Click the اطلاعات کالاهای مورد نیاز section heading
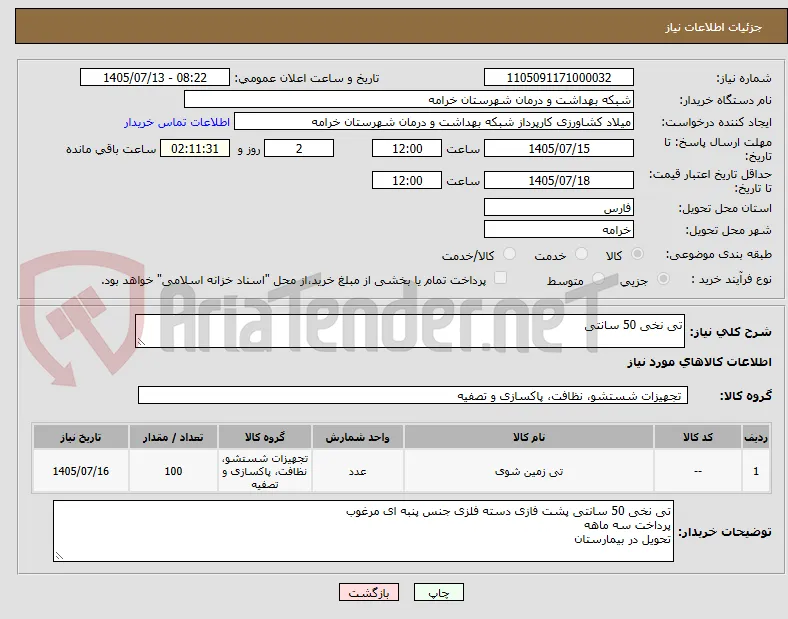The width and height of the screenshot is (788, 619). coord(699,362)
